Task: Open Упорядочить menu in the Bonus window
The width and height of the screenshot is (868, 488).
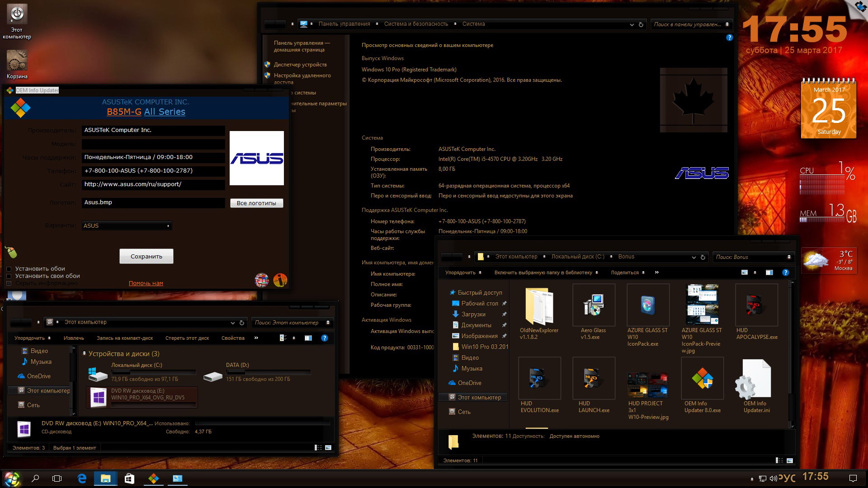Action: click(463, 272)
